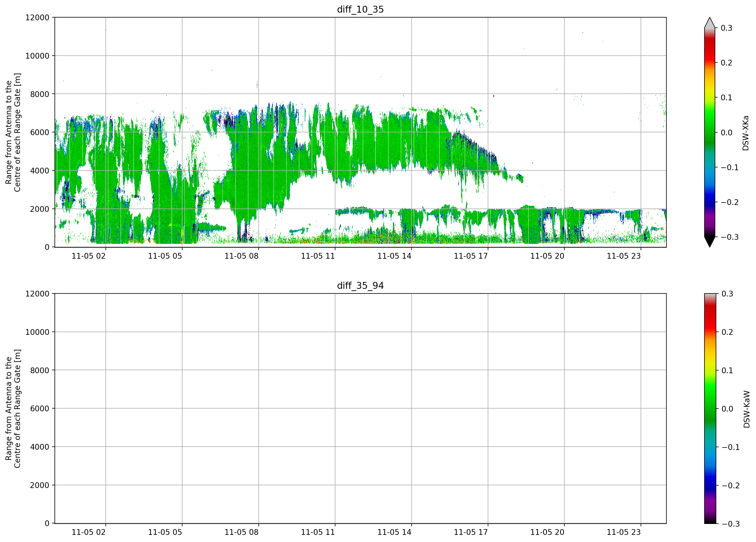Click the 0.2 tick on bottom colorbar
The image size is (756, 542).
(727, 332)
